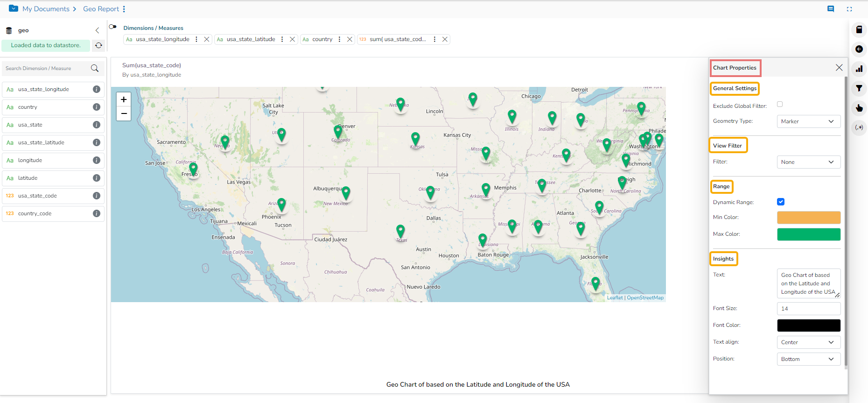Open the chart type icon in sidebar
The width and height of the screenshot is (868, 403).
tap(859, 69)
